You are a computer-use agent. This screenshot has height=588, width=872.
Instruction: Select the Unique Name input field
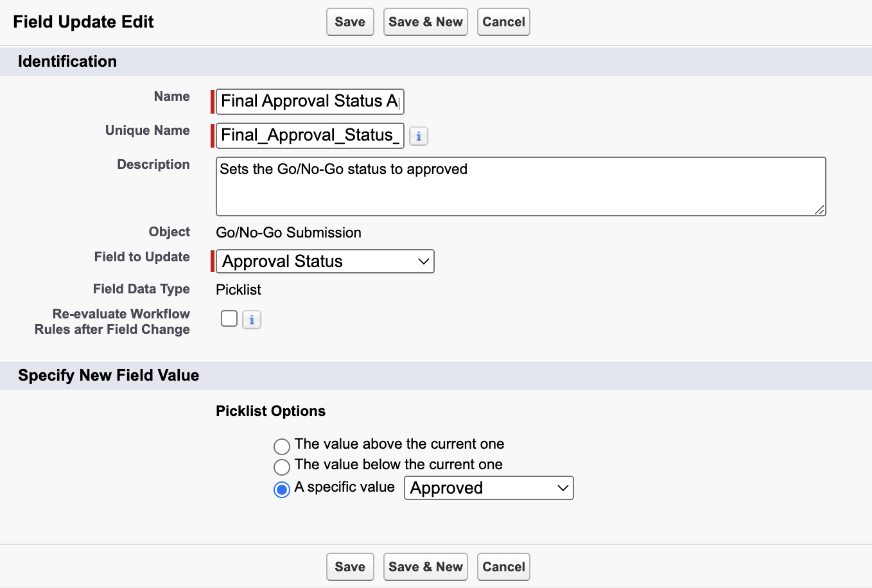coord(308,135)
